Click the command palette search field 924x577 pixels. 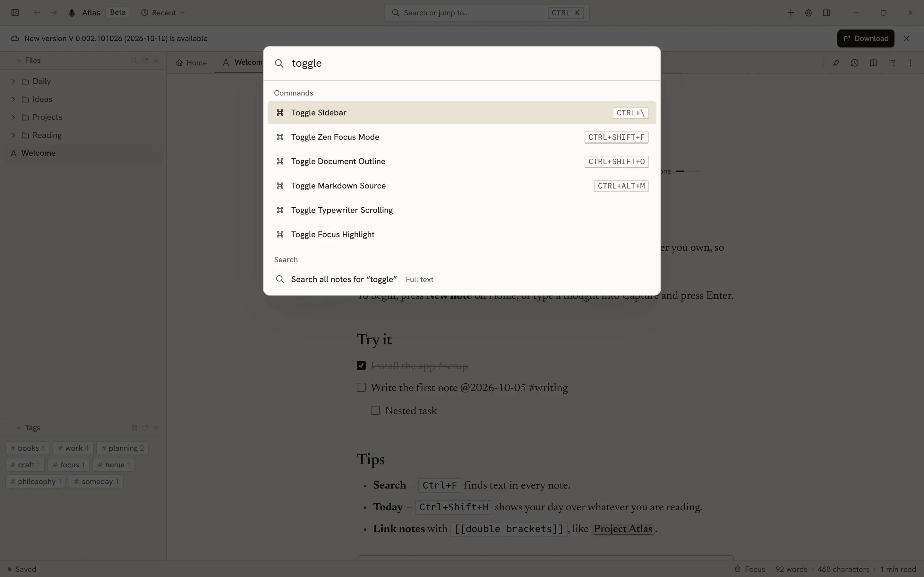(x=462, y=63)
